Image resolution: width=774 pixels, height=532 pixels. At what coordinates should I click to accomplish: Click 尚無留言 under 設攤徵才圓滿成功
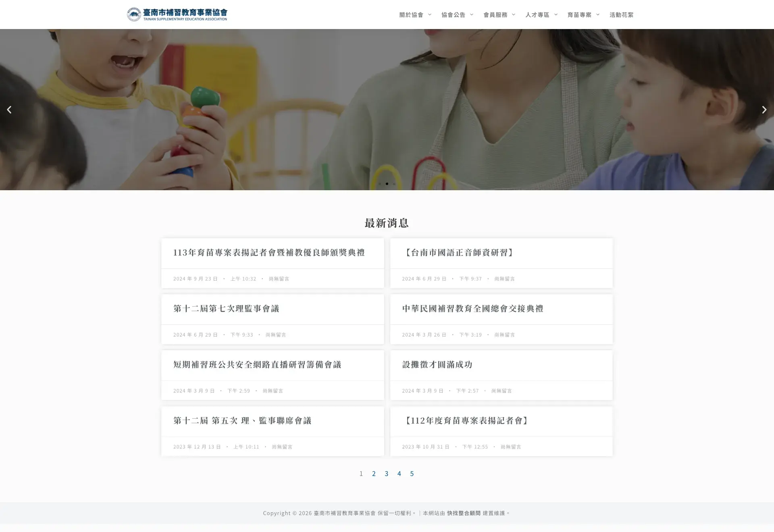501,391
